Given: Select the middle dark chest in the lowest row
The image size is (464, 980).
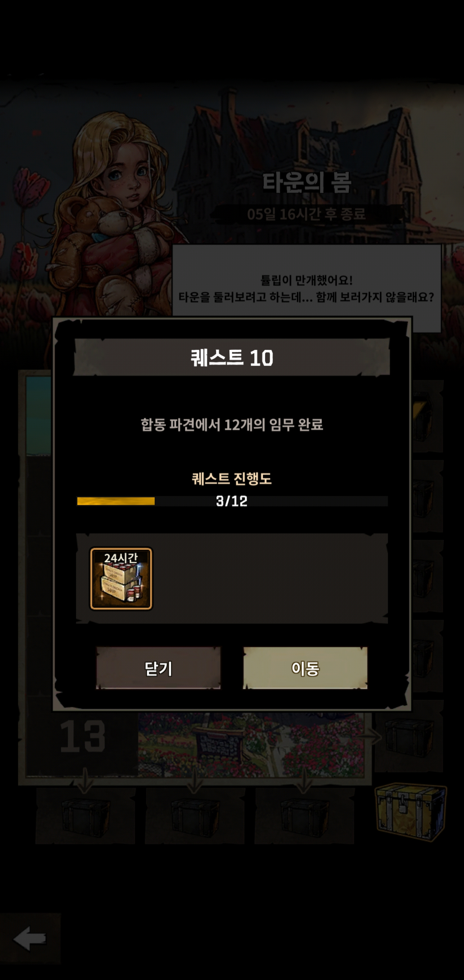Looking at the screenshot, I should tap(195, 818).
